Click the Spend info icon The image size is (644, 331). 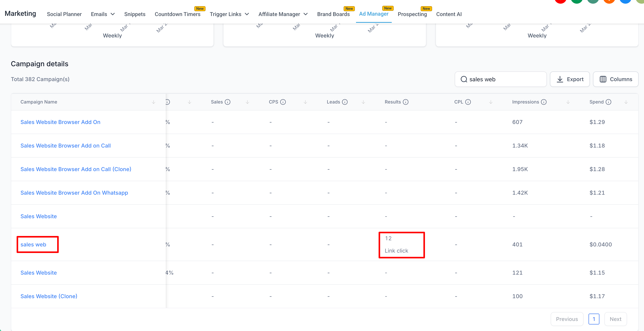pyautogui.click(x=608, y=102)
